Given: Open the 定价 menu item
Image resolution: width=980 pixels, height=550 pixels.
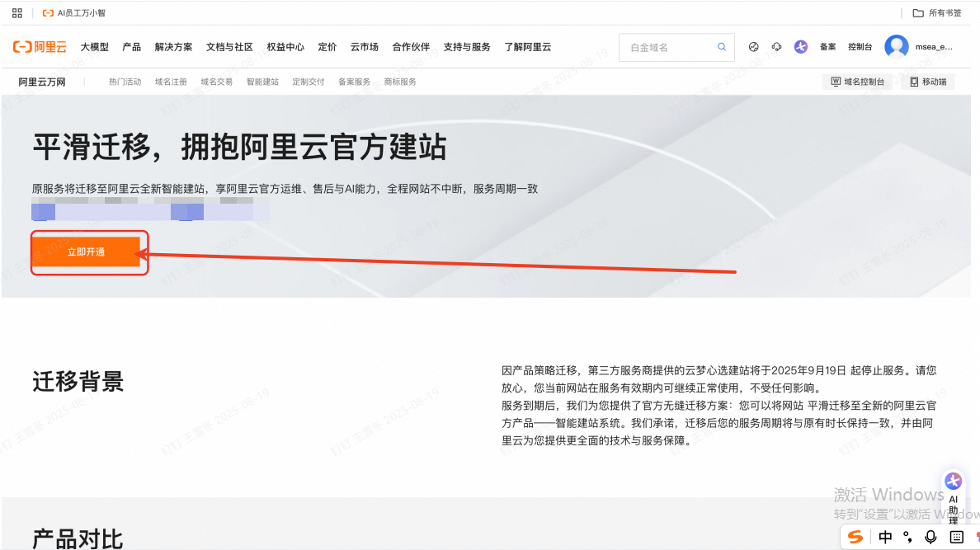Looking at the screenshot, I should [x=327, y=47].
